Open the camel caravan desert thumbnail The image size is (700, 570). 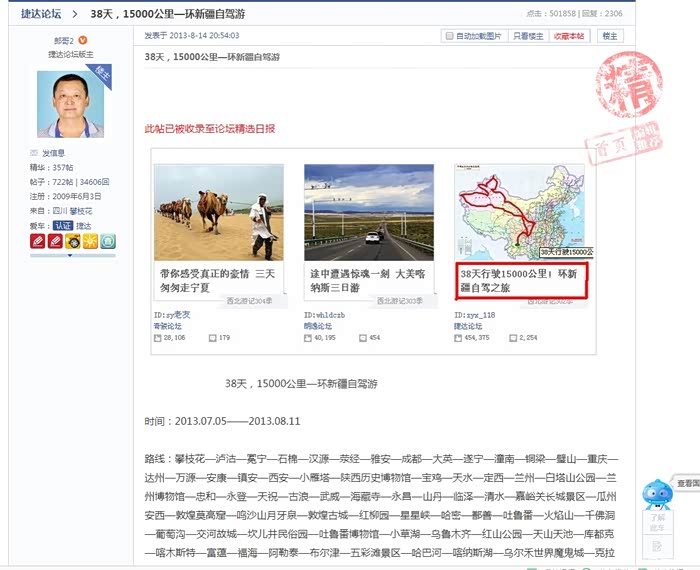coord(219,212)
